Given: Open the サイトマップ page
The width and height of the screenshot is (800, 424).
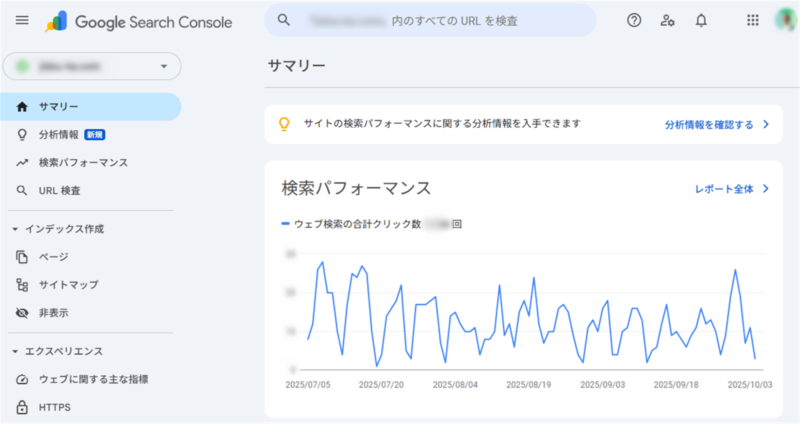Looking at the screenshot, I should coord(68,285).
